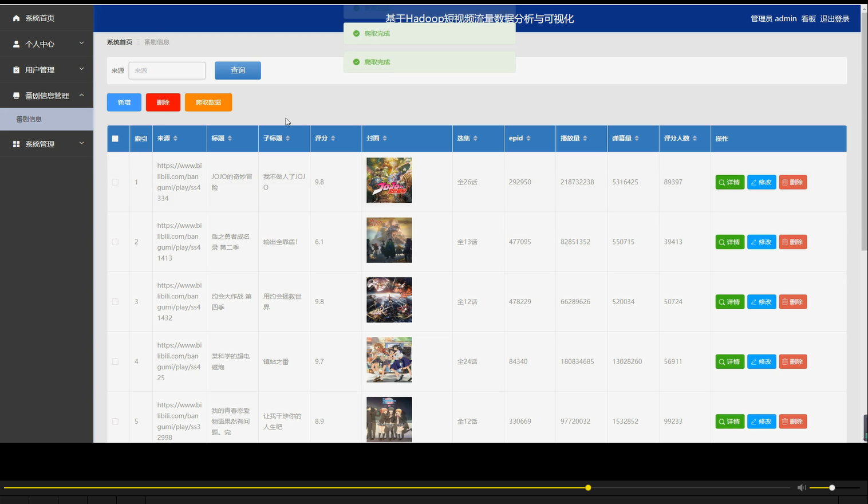Sort the table by 评分人数 column

tap(695, 139)
